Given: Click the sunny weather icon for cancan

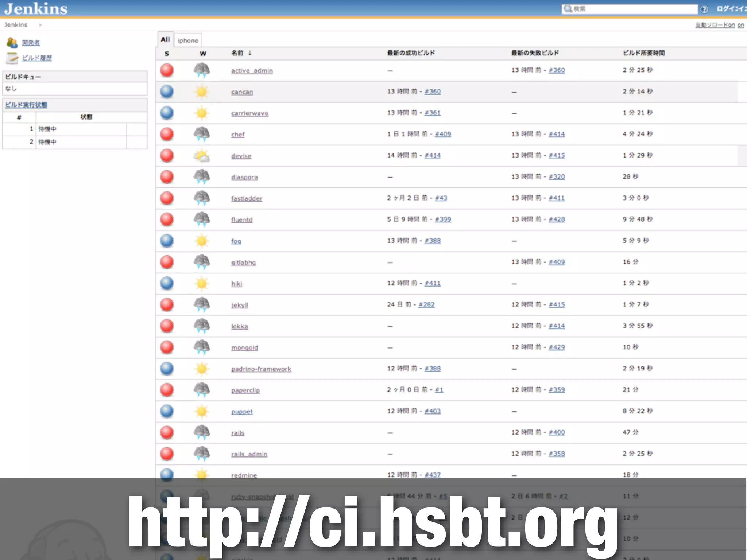Looking at the screenshot, I should (x=202, y=92).
